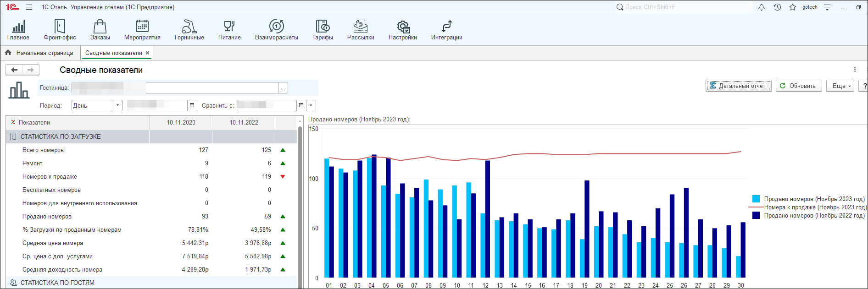This screenshot has height=289, width=868.
Task: Go to the Питание section
Action: point(229,30)
